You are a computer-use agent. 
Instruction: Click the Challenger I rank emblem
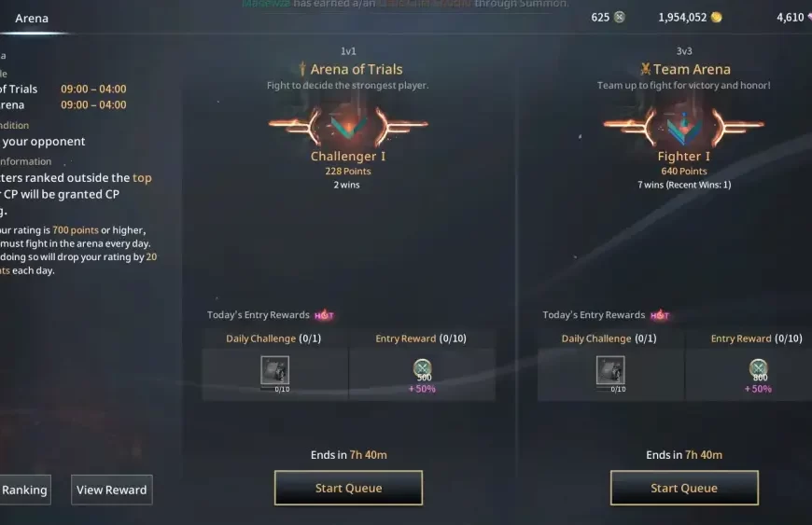[348, 126]
